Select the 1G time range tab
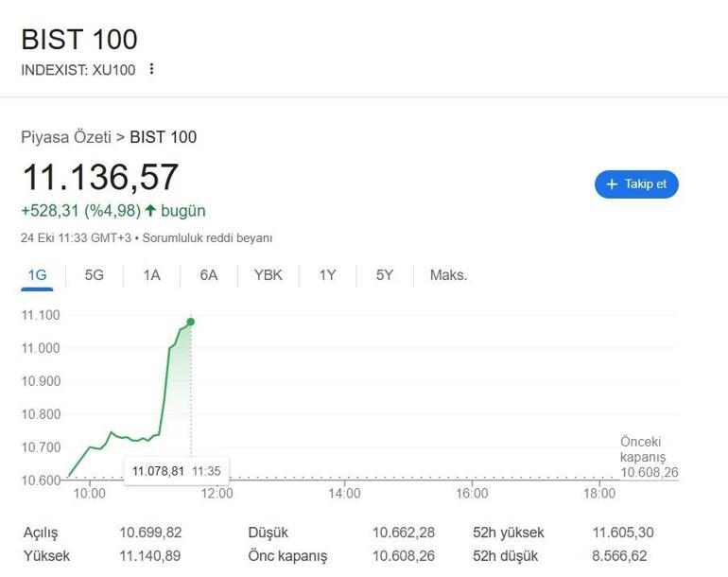Image resolution: width=728 pixels, height=577 pixels. tap(37, 275)
